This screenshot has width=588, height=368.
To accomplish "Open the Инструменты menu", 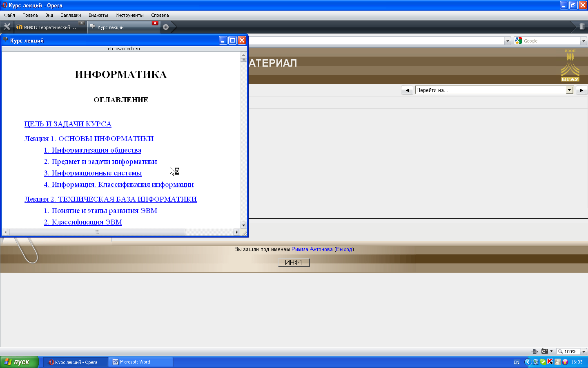I will tap(129, 15).
